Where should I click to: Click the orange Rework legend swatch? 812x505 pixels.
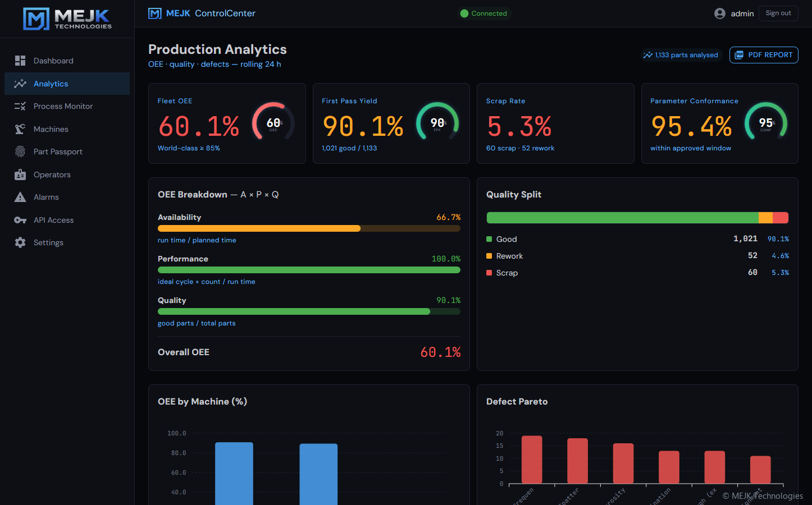tap(489, 256)
